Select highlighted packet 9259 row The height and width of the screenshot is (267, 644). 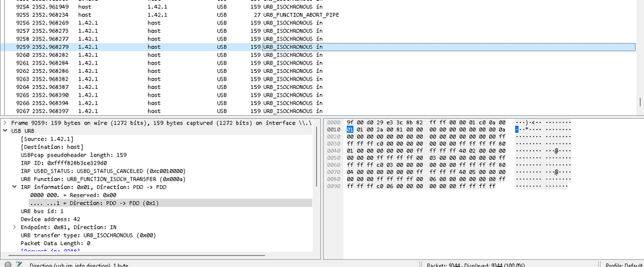318,47
